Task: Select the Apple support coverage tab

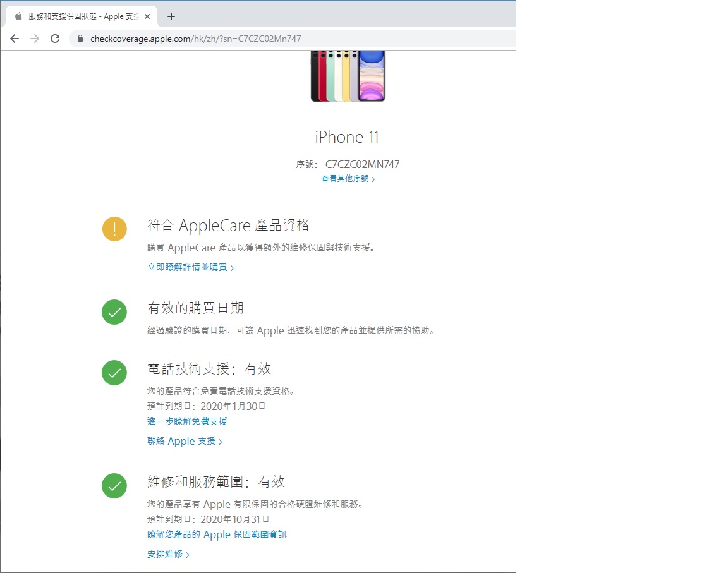Action: [x=82, y=16]
